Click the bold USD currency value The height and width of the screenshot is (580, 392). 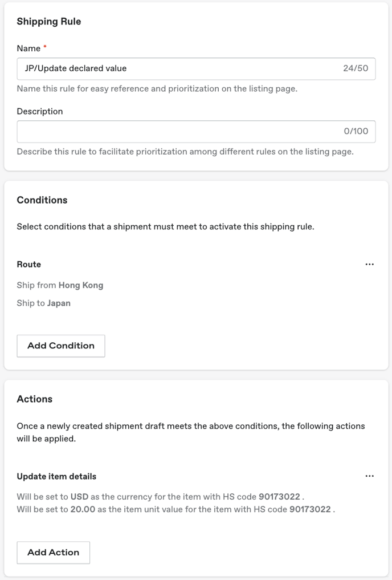point(79,497)
